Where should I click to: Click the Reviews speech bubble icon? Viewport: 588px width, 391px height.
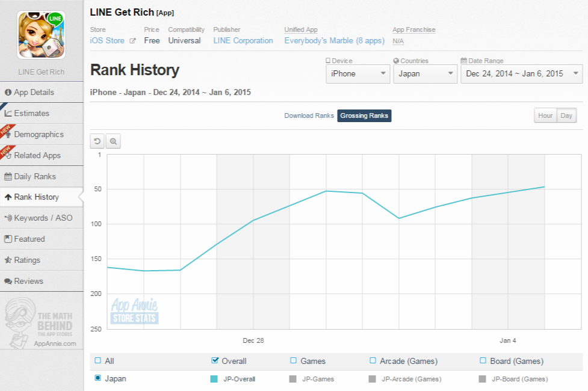click(x=8, y=281)
